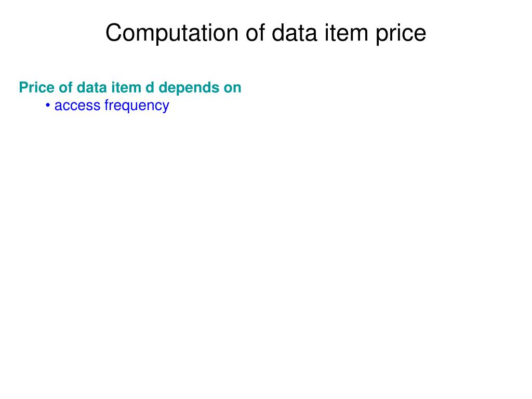The width and height of the screenshot is (532, 399).
Task: Click the capital 'C' starting the title
Action: (x=113, y=33)
